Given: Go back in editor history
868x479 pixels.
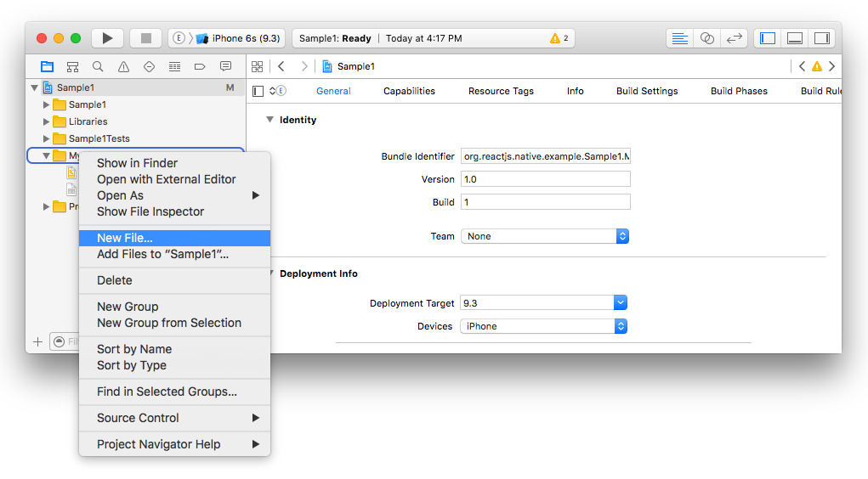Looking at the screenshot, I should pyautogui.click(x=281, y=66).
